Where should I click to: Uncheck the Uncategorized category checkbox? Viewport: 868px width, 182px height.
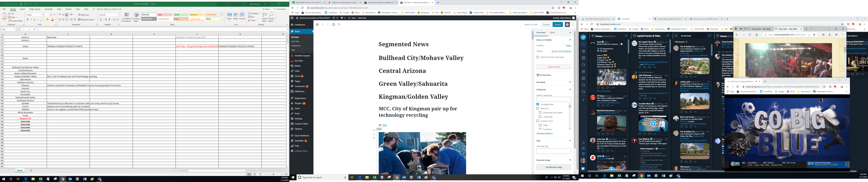point(538,104)
